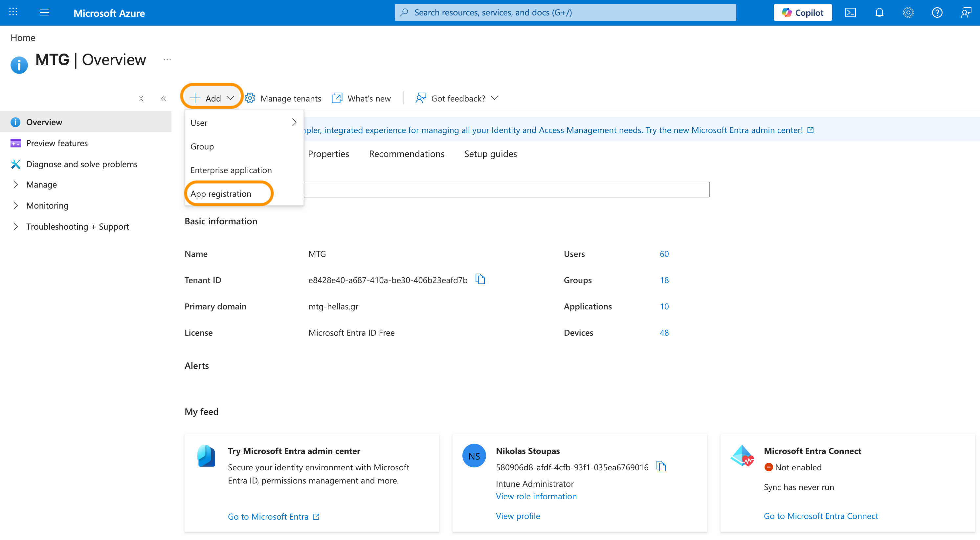The height and width of the screenshot is (540, 980).
Task: Click the Copilot button
Action: coord(802,12)
